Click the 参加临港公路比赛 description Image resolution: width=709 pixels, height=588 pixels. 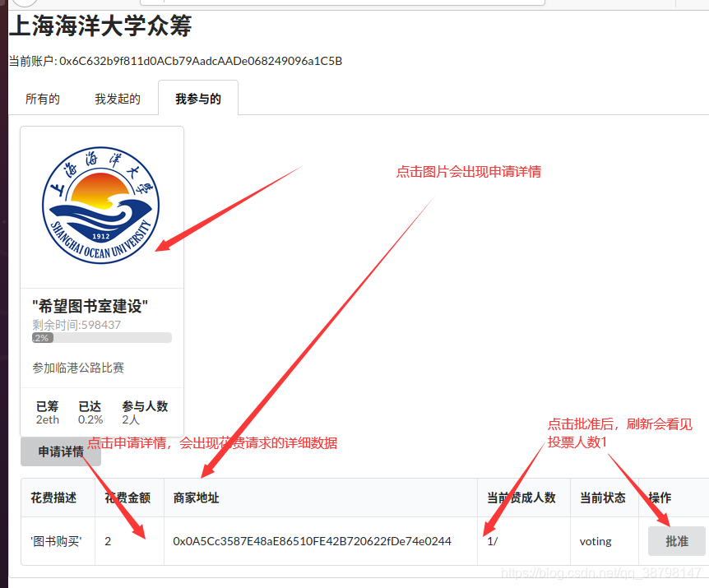(78, 368)
